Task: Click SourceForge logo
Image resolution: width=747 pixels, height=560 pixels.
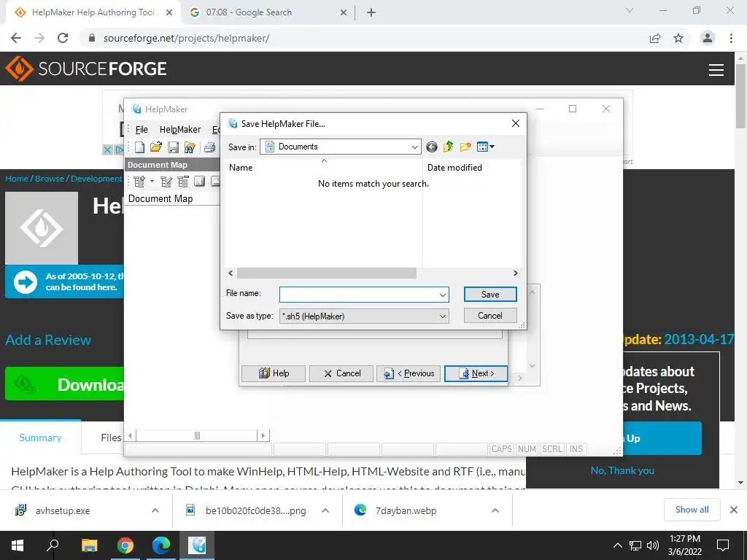Action: click(86, 69)
